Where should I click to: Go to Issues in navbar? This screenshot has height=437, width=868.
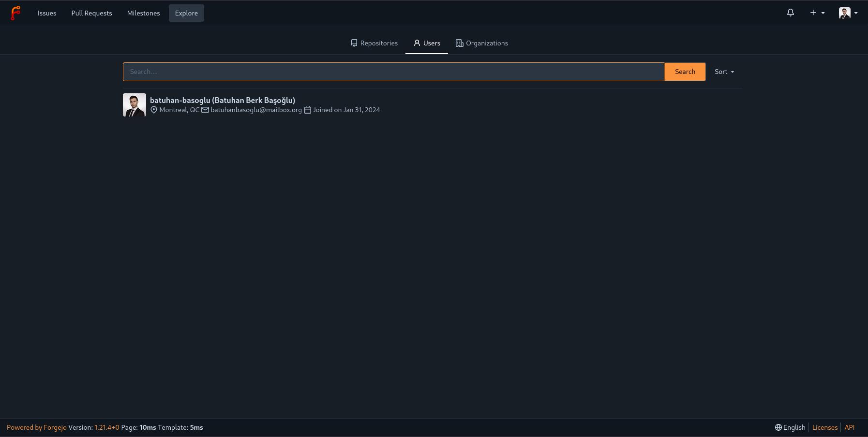point(47,13)
